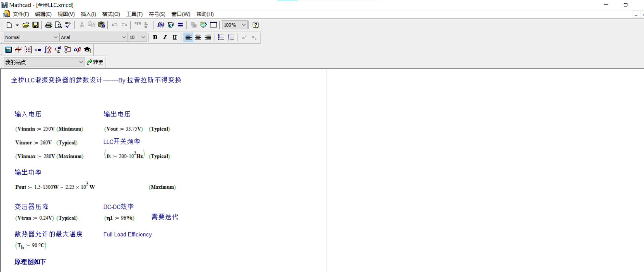Open the Normal text style dropdown
The width and height of the screenshot is (644, 272).
click(55, 37)
